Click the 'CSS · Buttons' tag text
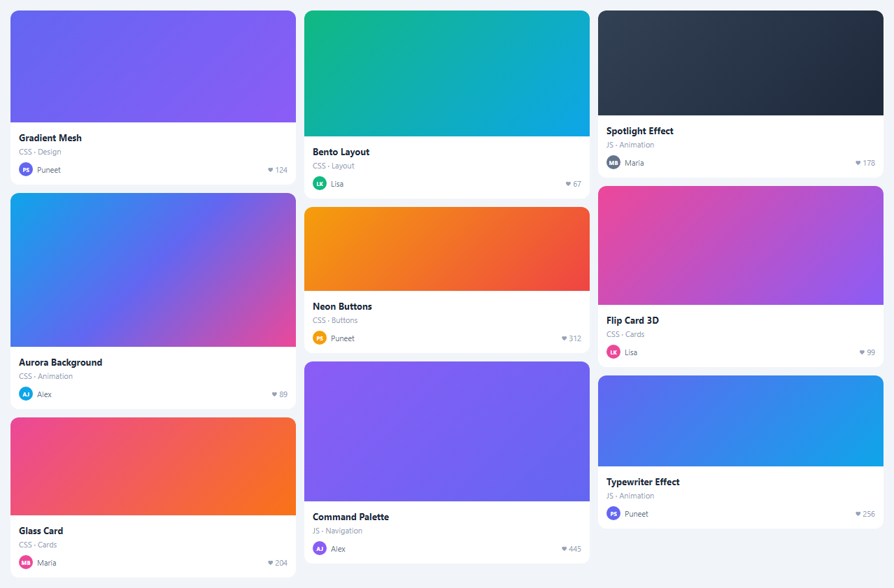 [335, 320]
